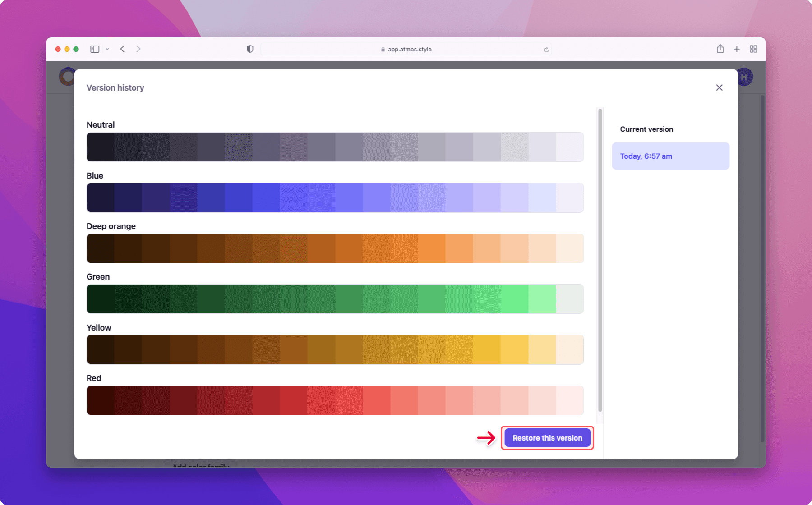
Task: Select the Today, 6:57 am version
Action: tap(670, 156)
